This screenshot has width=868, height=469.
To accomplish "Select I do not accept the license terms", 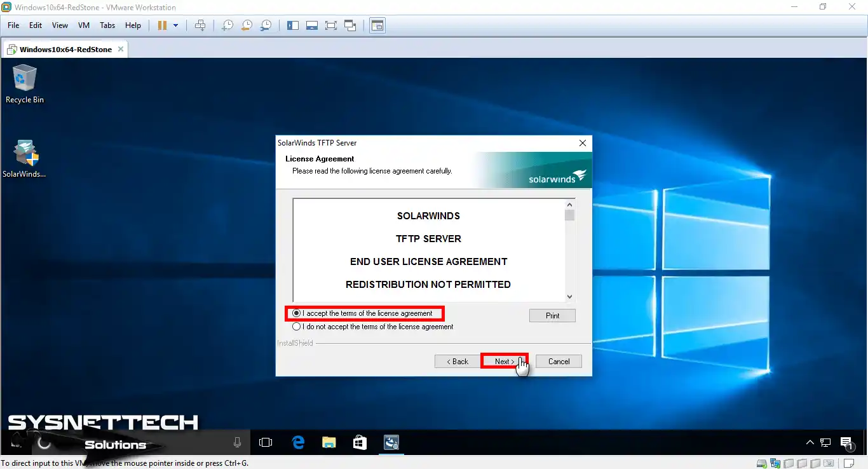I will [373, 327].
